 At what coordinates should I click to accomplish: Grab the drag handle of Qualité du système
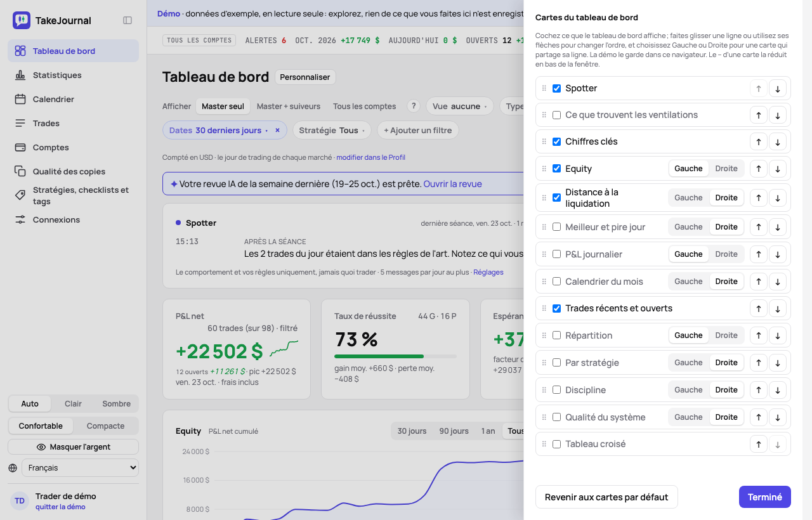pos(544,417)
